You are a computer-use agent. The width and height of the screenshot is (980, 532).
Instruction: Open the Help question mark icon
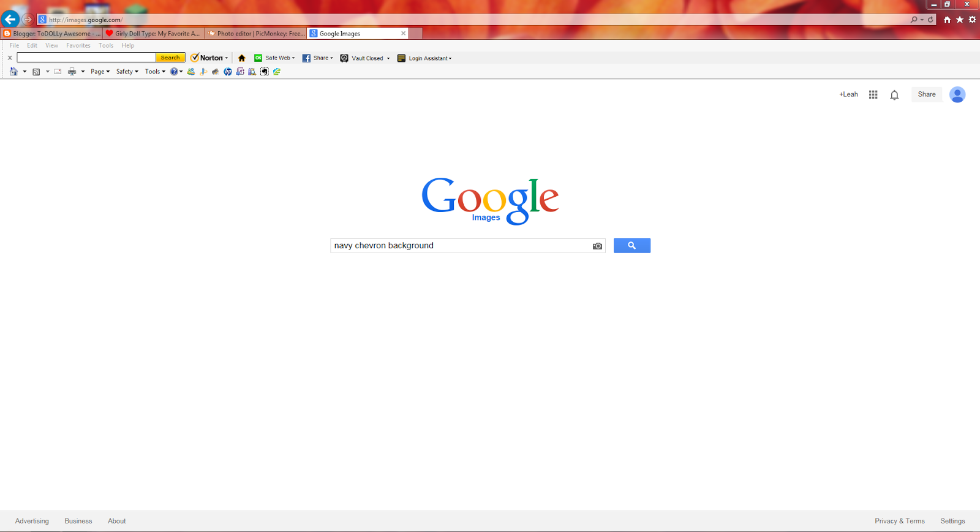point(174,72)
